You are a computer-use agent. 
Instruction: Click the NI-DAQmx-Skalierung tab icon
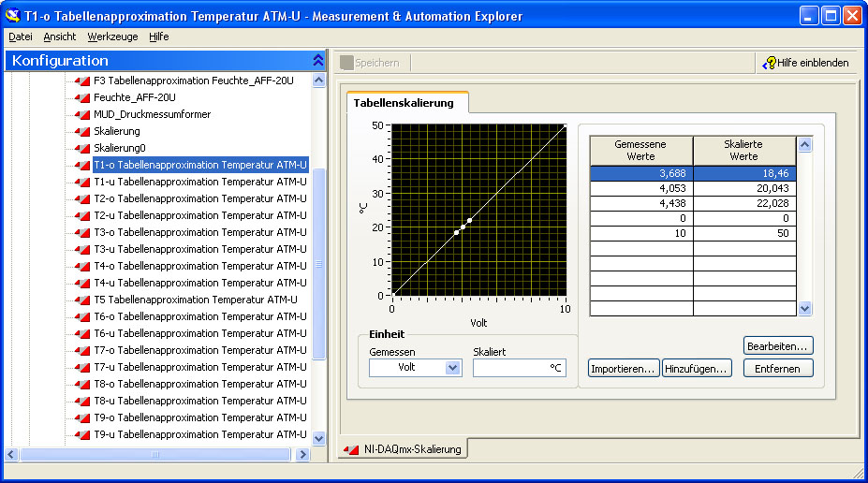pyautogui.click(x=351, y=450)
